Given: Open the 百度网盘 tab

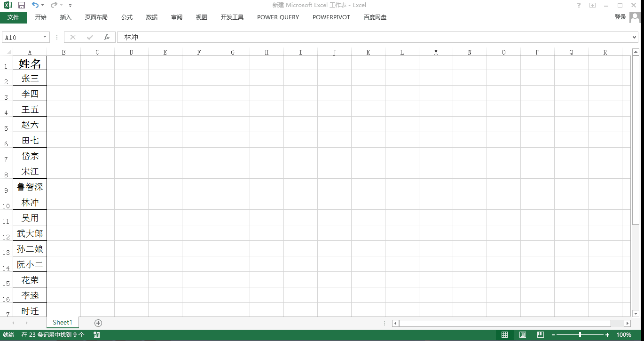Looking at the screenshot, I should click(375, 17).
